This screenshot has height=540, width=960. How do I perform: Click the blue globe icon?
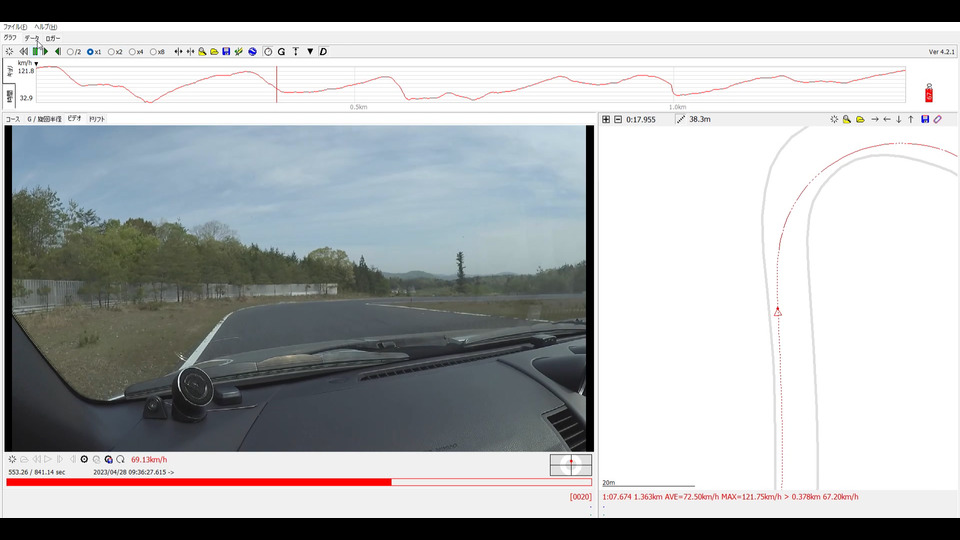(252, 51)
